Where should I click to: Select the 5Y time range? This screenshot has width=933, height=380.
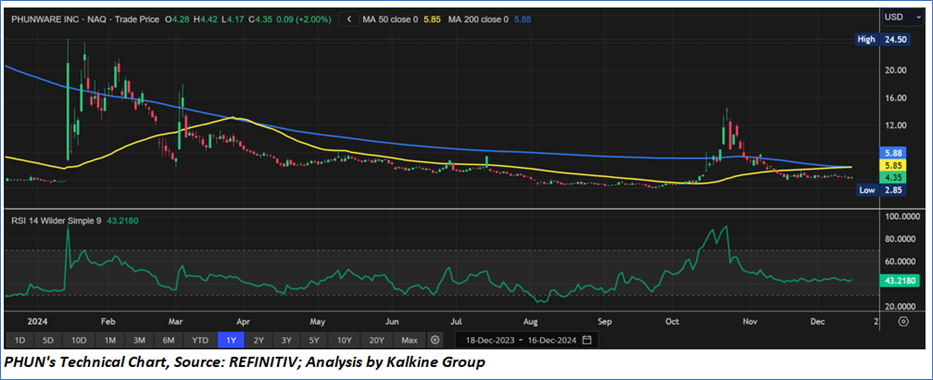click(315, 340)
